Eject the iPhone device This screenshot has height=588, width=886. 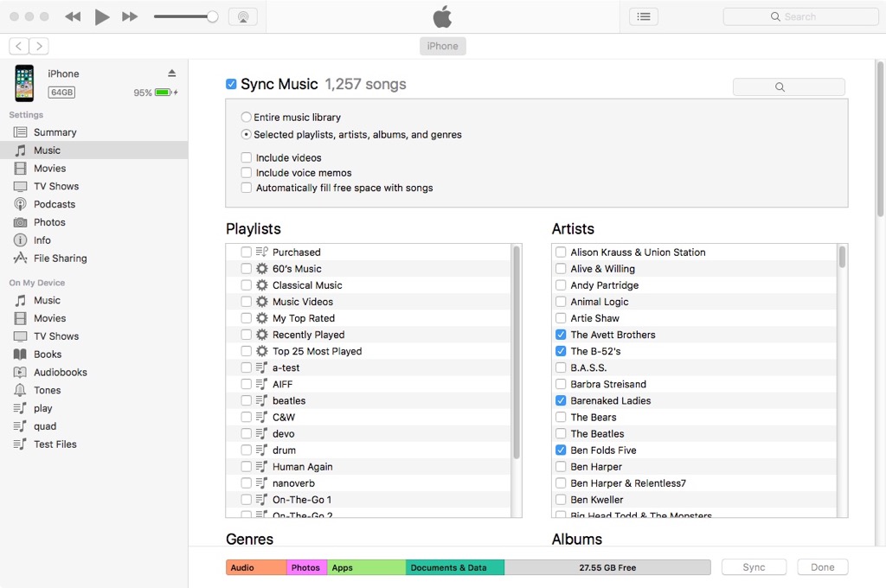tap(171, 73)
